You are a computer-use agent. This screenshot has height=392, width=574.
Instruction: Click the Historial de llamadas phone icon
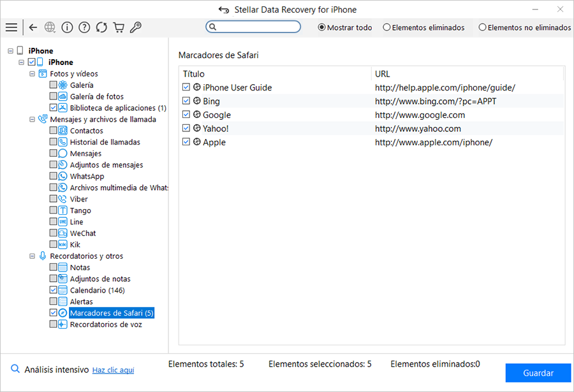click(63, 142)
